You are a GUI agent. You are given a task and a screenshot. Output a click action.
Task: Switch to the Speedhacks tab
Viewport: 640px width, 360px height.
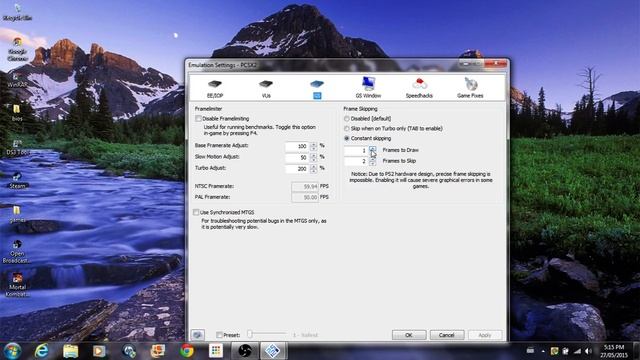(419, 88)
